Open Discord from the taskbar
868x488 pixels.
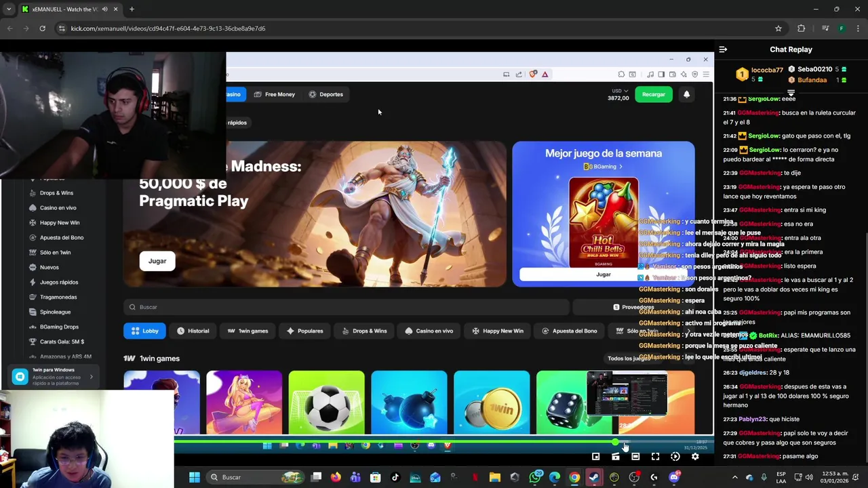click(673, 477)
